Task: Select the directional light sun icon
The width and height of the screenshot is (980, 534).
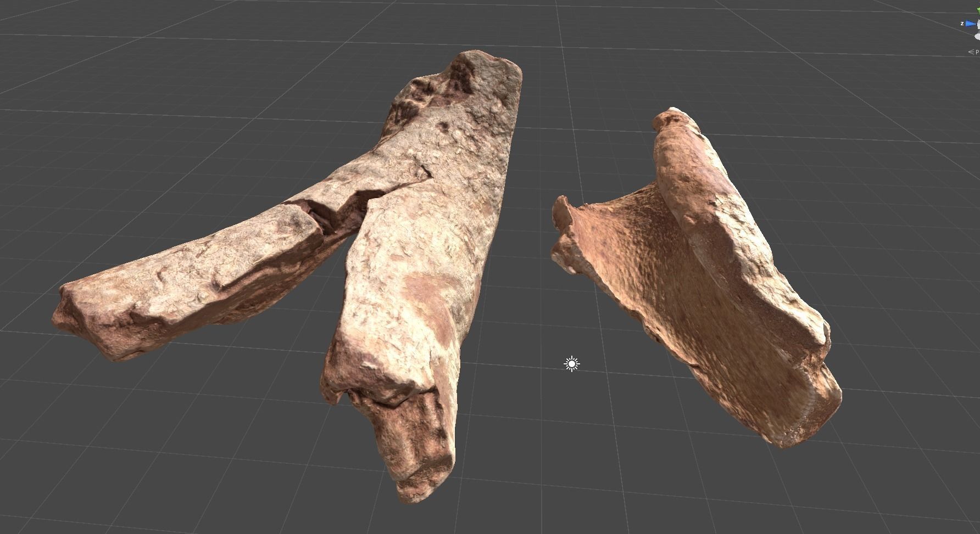Action: pos(572,364)
